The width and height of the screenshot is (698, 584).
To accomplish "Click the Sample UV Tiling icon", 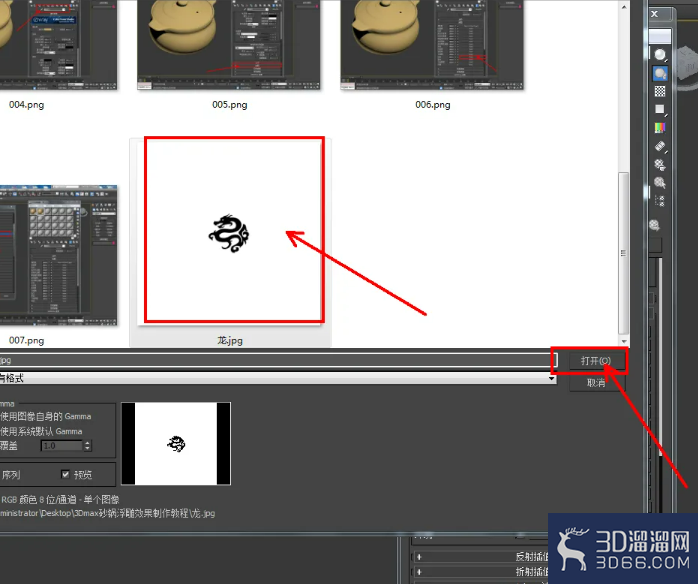I will point(660,110).
